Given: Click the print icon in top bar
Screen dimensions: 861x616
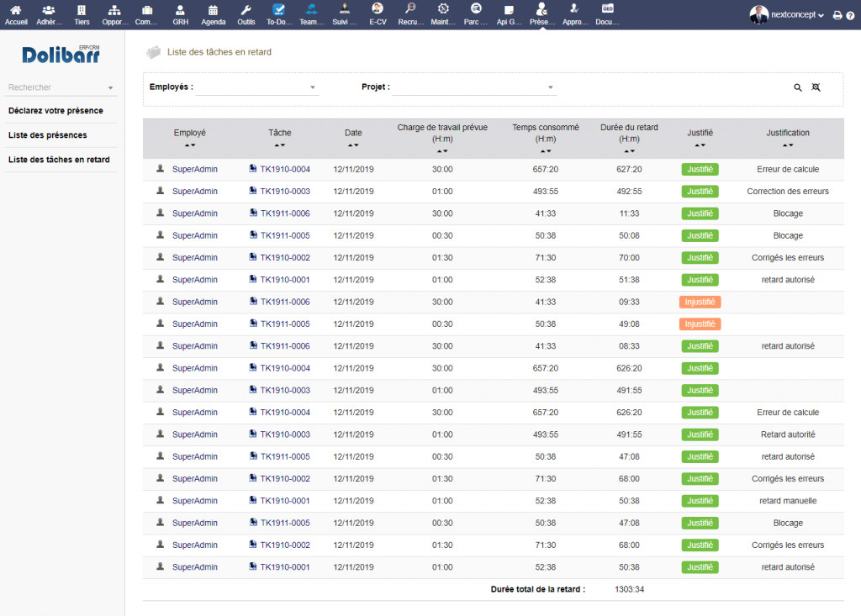Looking at the screenshot, I should point(837,15).
